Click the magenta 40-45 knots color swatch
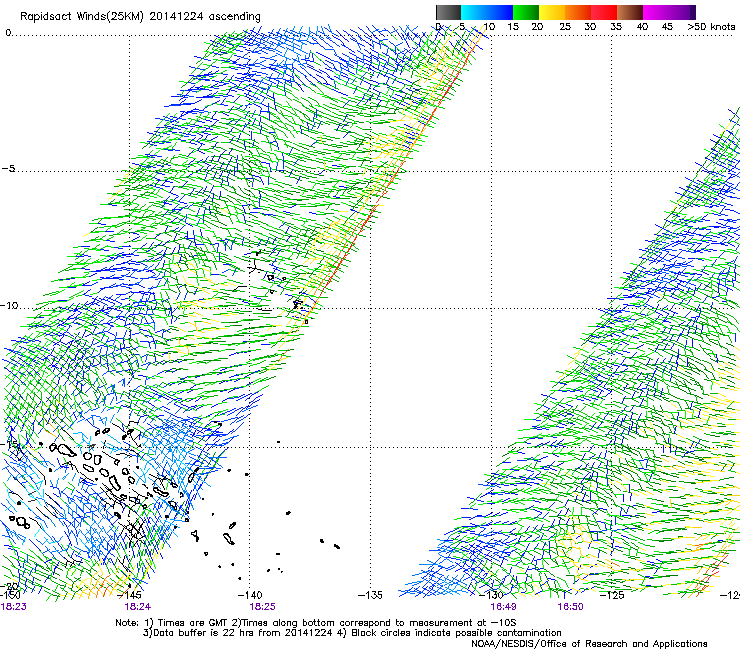 (x=656, y=12)
